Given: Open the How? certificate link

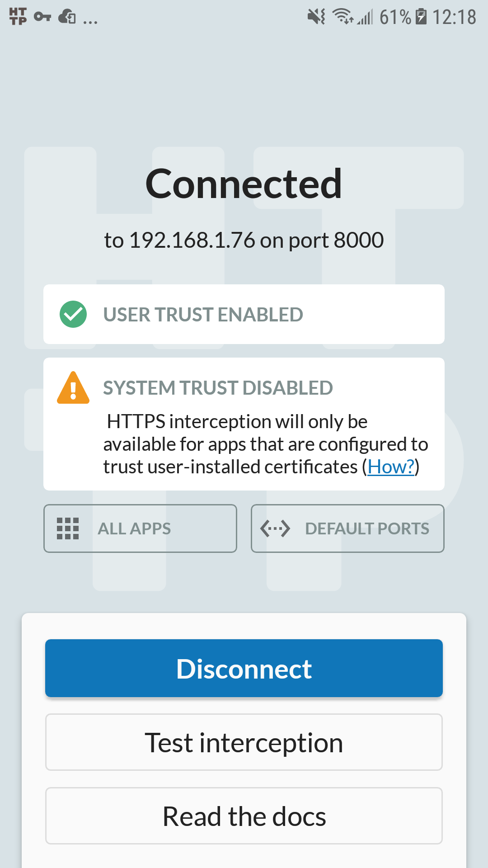Looking at the screenshot, I should [390, 467].
